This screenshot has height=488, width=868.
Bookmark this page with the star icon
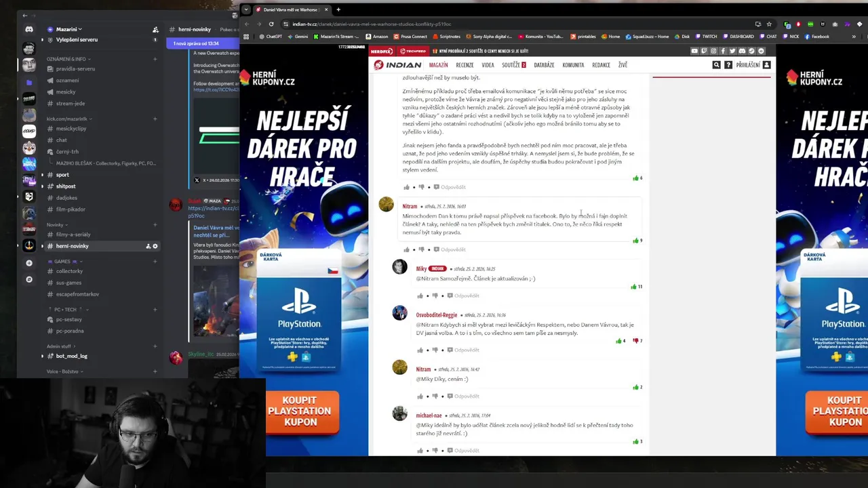pyautogui.click(x=769, y=24)
